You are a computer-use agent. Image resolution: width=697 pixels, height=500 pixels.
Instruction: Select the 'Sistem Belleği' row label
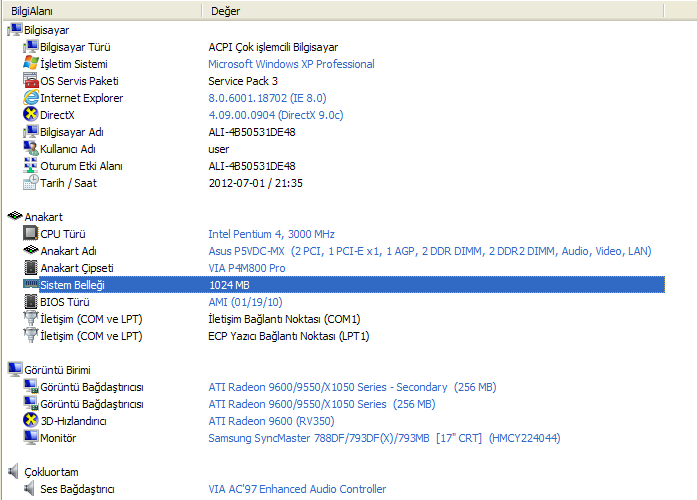(x=72, y=285)
